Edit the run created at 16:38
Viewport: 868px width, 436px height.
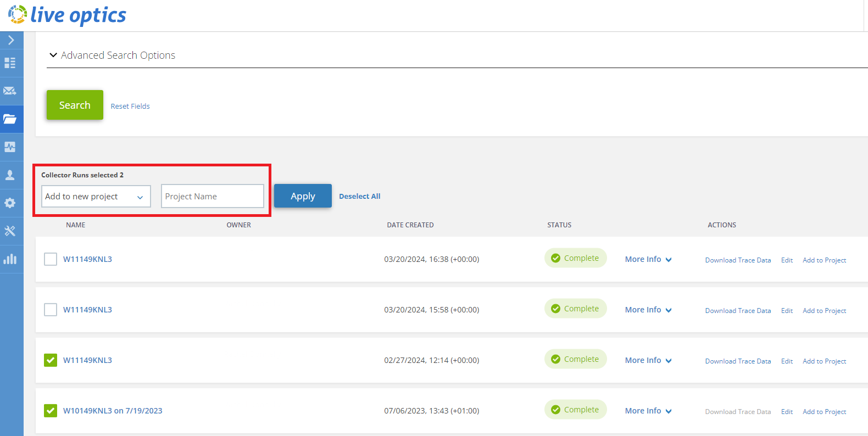[787, 260]
